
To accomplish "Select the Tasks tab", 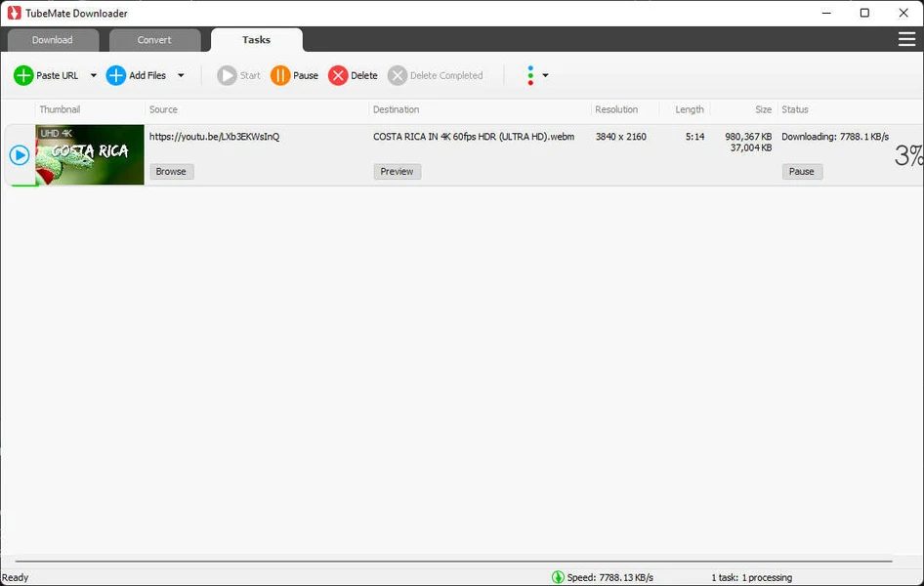I will [256, 40].
